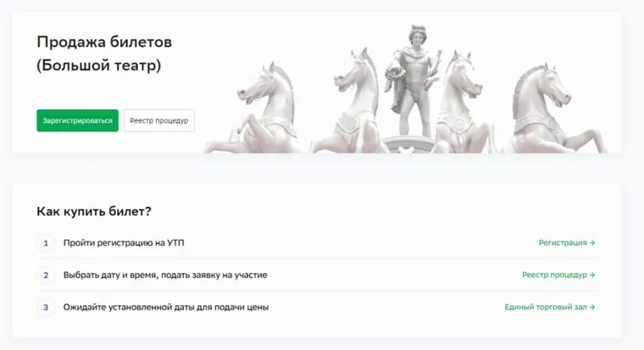Click the Apollo statue in the banner

point(415,82)
